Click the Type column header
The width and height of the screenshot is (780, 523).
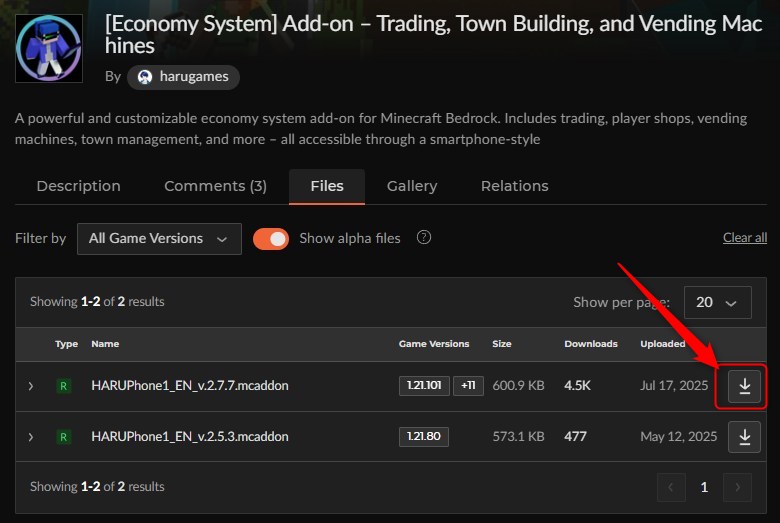click(66, 344)
